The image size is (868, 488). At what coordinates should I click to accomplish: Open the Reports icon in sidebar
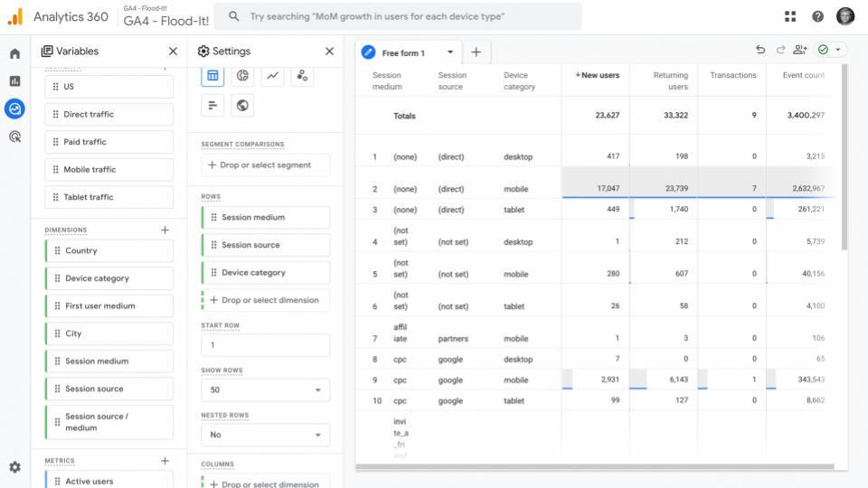pos(14,81)
